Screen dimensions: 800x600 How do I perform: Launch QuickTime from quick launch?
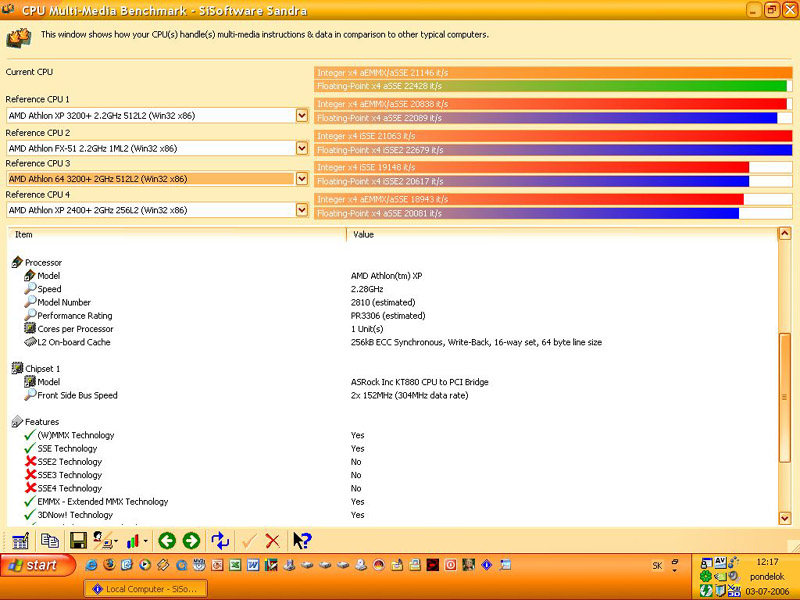(x=181, y=565)
